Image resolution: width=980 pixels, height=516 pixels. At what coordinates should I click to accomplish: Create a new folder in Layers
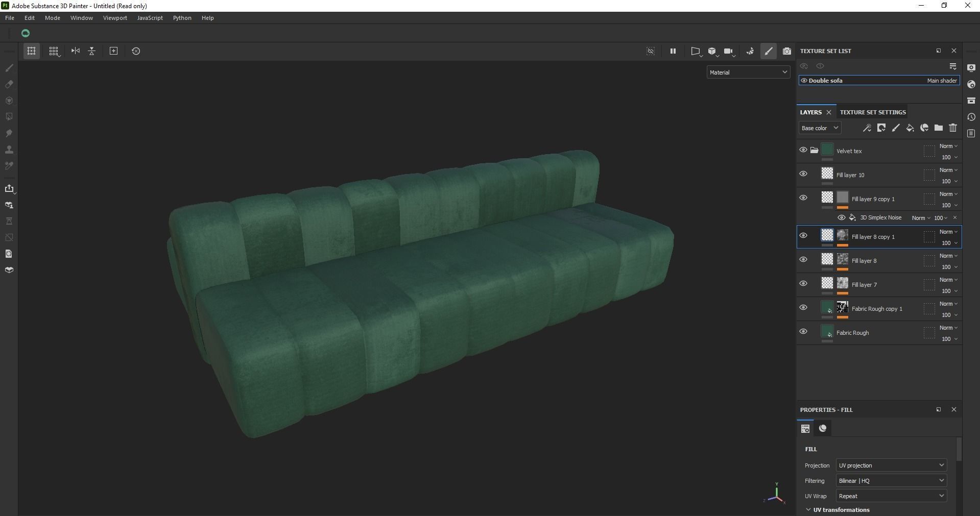939,128
